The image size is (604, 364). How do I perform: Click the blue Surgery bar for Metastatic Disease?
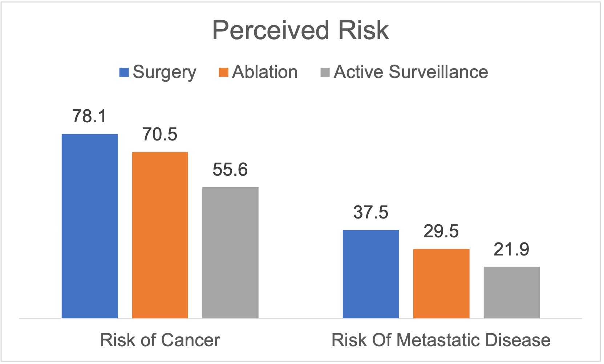tap(371, 274)
